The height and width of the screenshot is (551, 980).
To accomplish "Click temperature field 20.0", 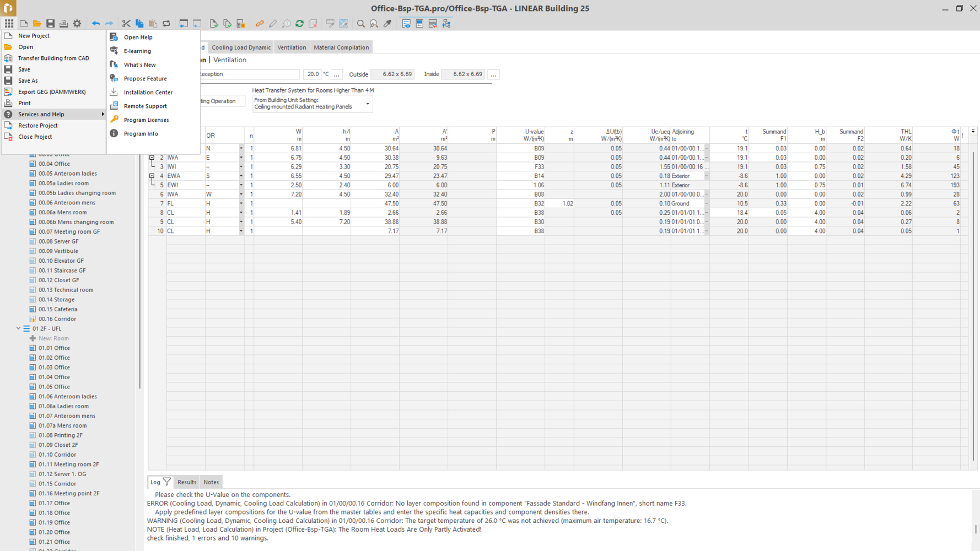I will pyautogui.click(x=313, y=74).
